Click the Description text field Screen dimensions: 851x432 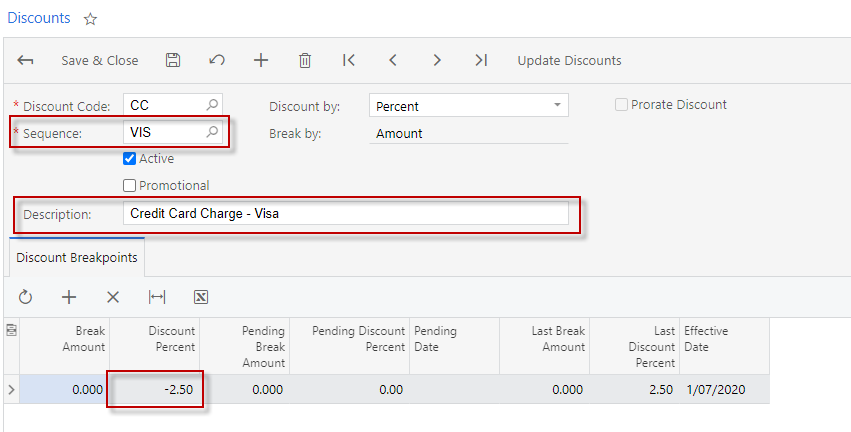pos(345,214)
